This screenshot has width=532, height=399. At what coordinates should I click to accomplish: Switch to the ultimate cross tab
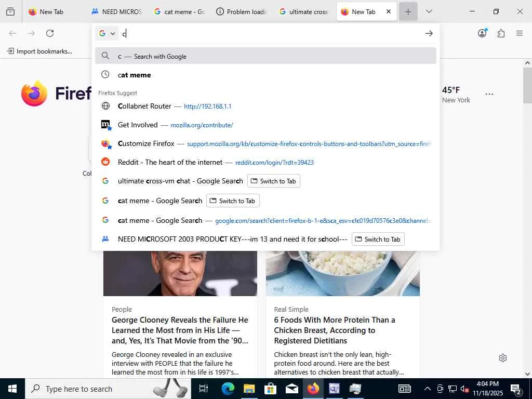(303, 11)
